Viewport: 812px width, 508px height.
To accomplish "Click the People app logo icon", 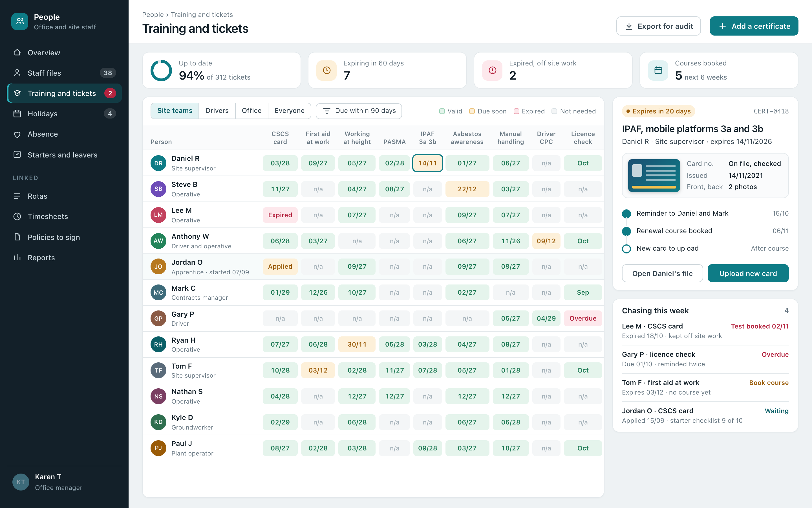I will click(20, 21).
